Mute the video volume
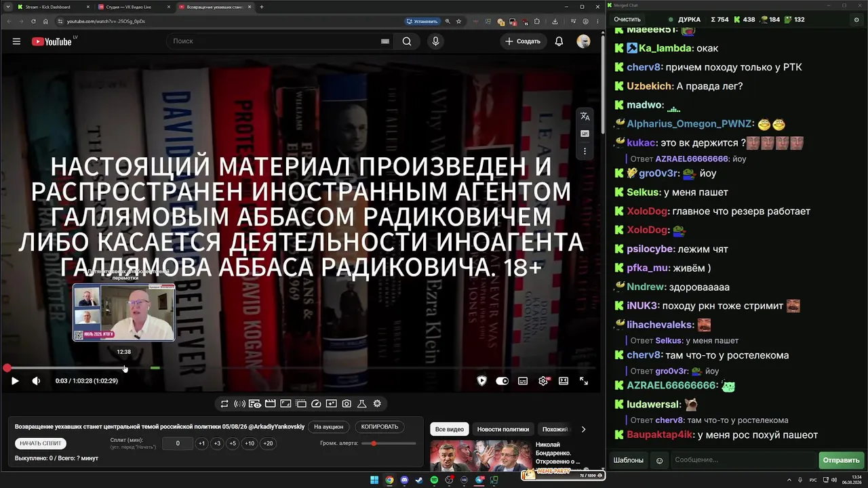This screenshot has width=868, height=488. click(x=36, y=381)
